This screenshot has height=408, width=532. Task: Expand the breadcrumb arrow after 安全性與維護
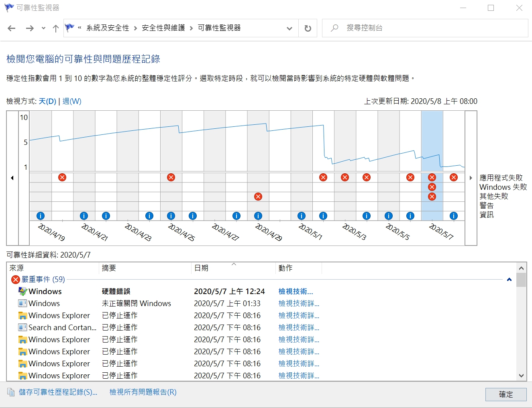(x=191, y=28)
